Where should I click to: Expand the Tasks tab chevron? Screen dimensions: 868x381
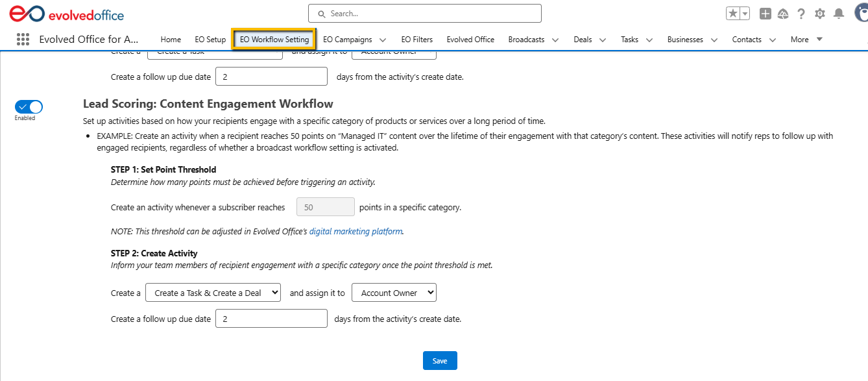coord(649,40)
